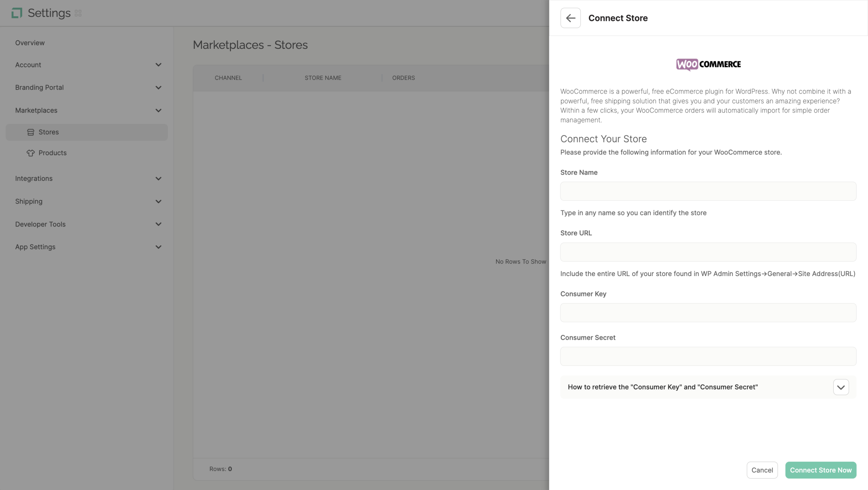868x490 pixels.
Task: Select Branding Portal in the sidebar
Action: click(39, 87)
